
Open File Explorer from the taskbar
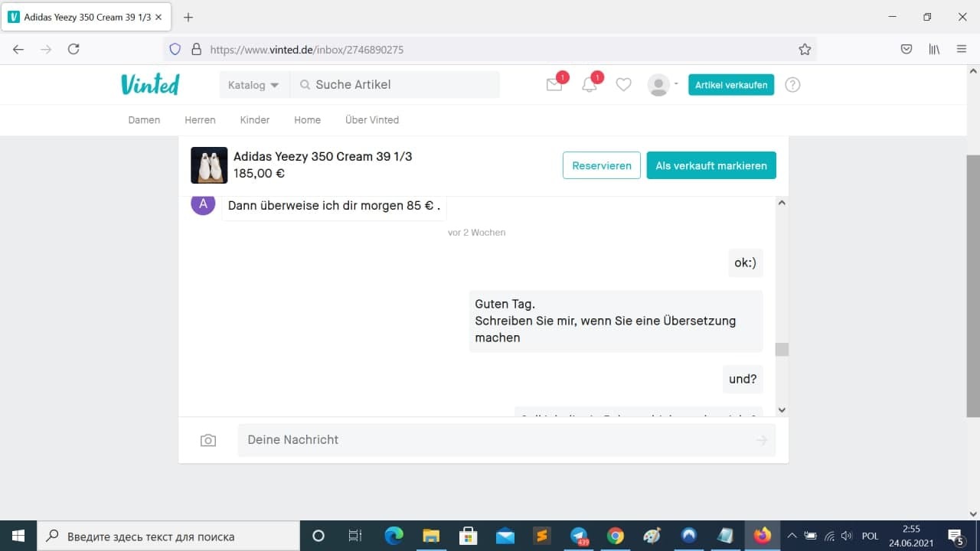[x=431, y=536]
